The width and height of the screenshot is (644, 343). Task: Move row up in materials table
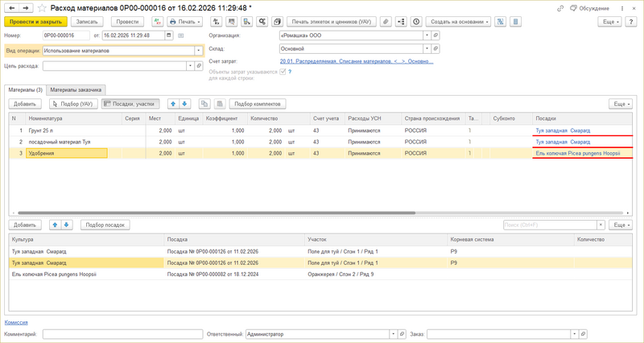click(x=171, y=104)
